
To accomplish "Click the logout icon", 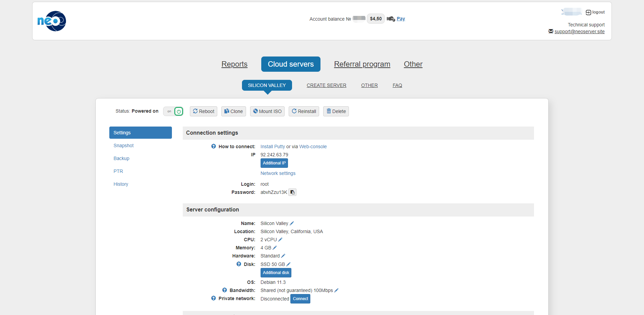I will (589, 13).
